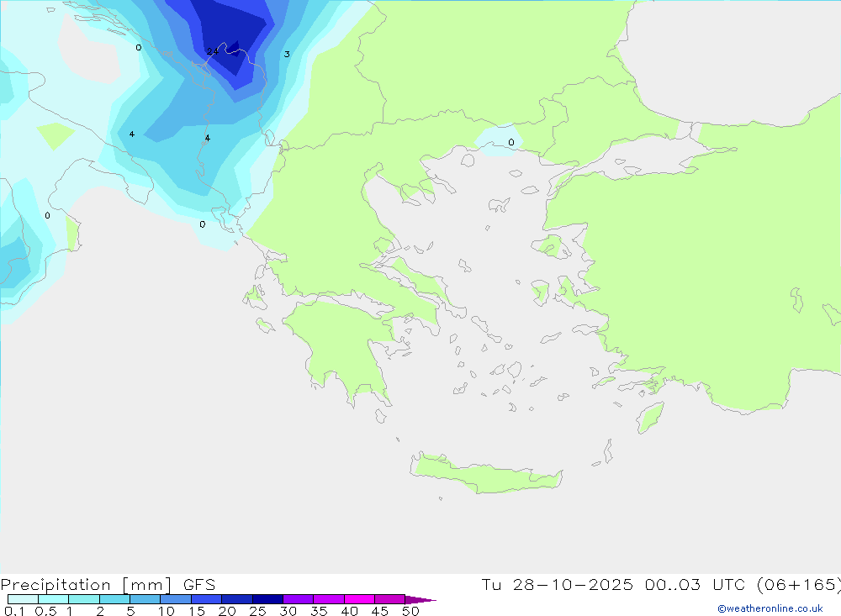Viewport: 841px width, 616px height.
Task: Select the 35–40 mm purple legend swatch
Action: (329, 599)
